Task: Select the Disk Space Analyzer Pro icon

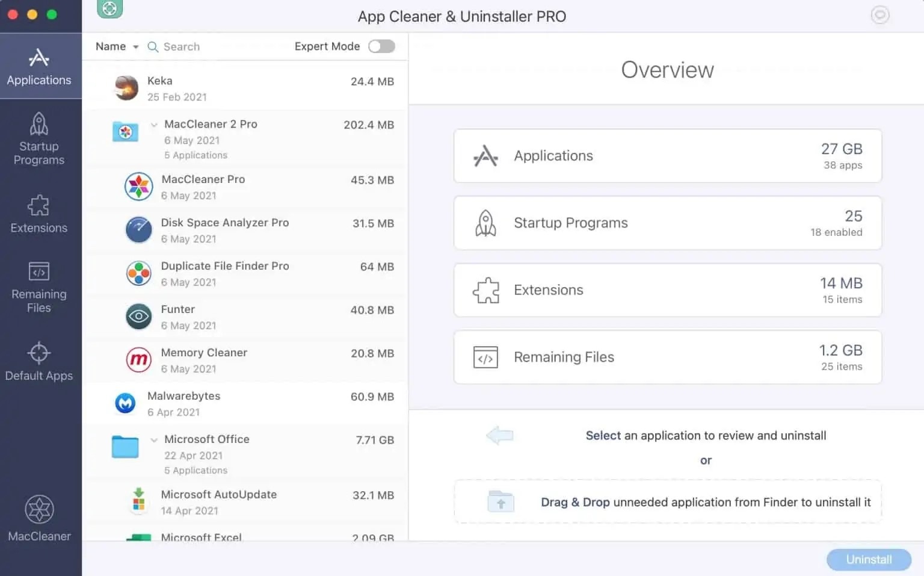Action: [138, 230]
